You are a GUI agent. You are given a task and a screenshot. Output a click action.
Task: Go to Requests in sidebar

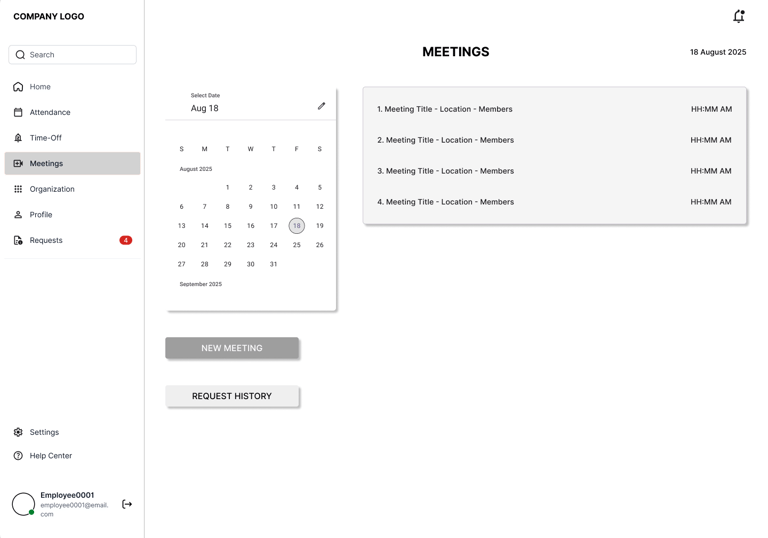[x=46, y=240]
